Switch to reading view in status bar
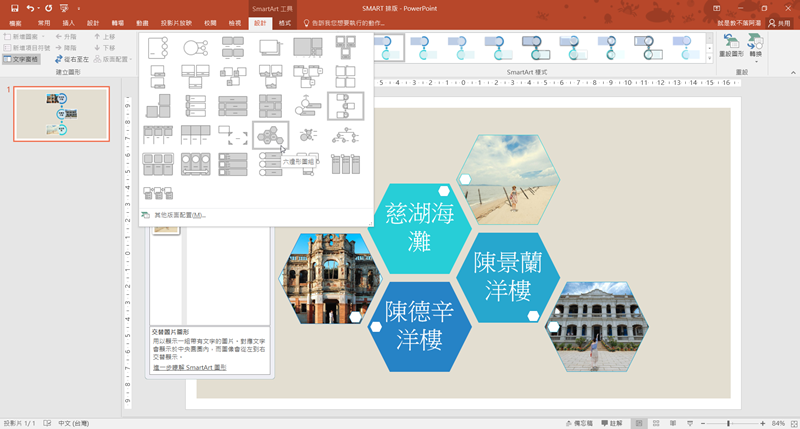800x429 pixels. tap(671, 423)
